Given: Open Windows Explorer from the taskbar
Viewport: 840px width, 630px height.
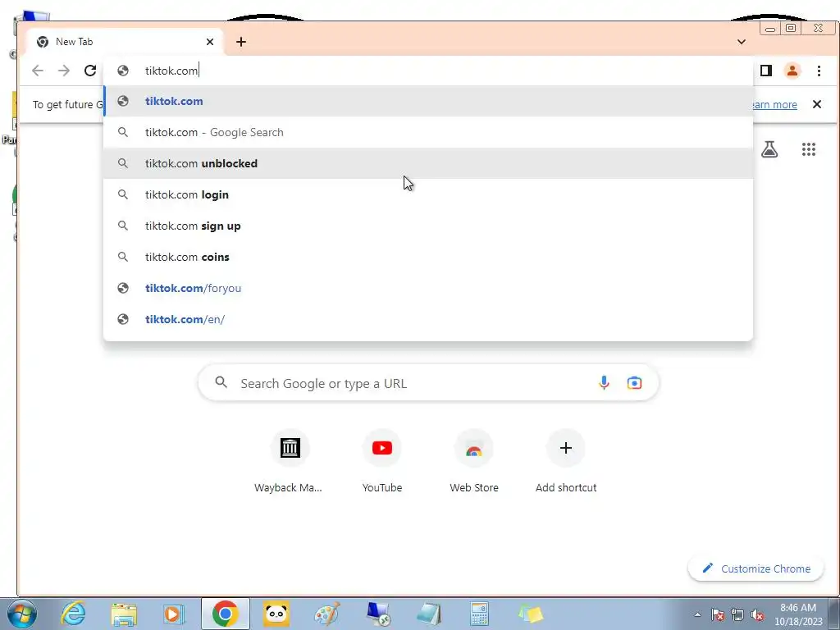Looking at the screenshot, I should [124, 614].
